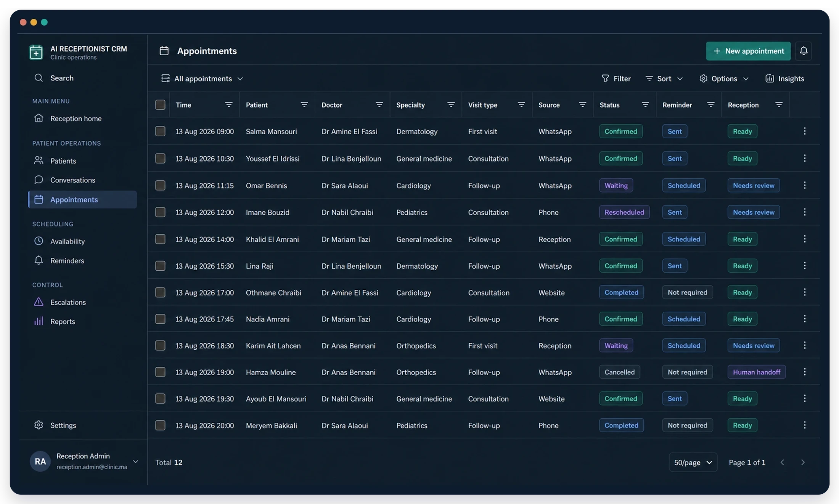The width and height of the screenshot is (839, 504).
Task: Check the Youssef El Idrissi row checkbox
Action: tap(160, 158)
